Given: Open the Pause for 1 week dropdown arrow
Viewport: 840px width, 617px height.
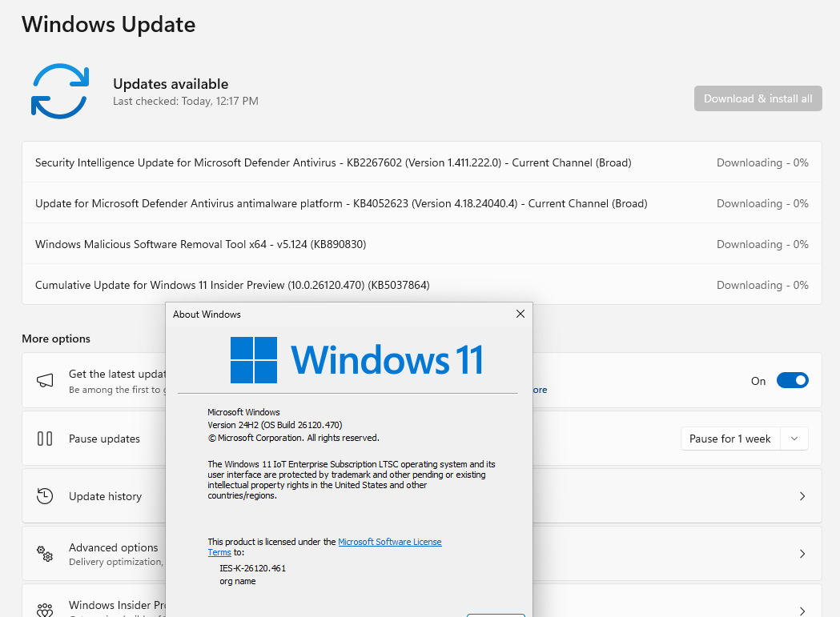Looking at the screenshot, I should click(794, 439).
